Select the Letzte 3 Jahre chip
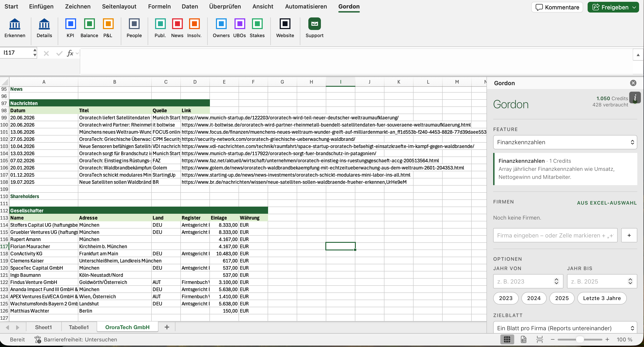The image size is (644, 347). pyautogui.click(x=602, y=298)
